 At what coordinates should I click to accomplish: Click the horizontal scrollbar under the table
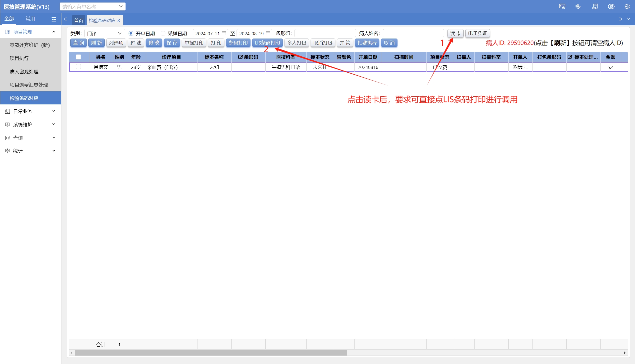tap(211, 353)
